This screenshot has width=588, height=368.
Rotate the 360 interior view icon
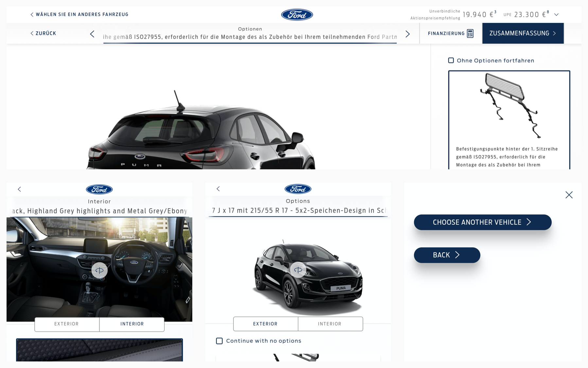(99, 270)
